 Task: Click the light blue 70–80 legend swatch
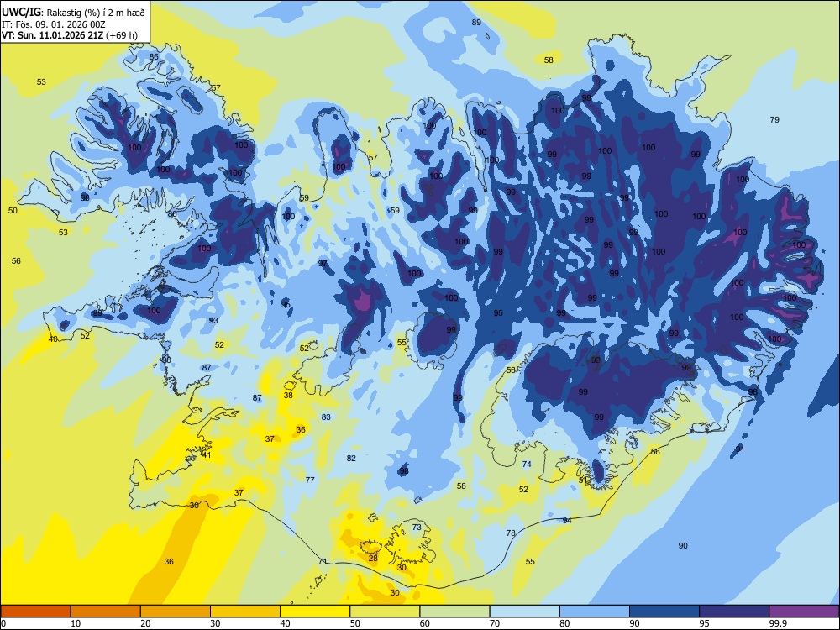click(x=525, y=612)
